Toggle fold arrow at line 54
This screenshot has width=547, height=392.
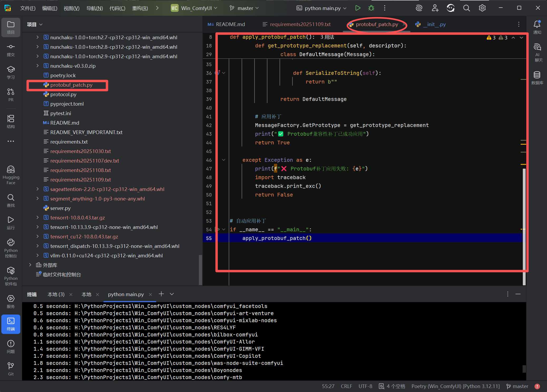coord(224,229)
